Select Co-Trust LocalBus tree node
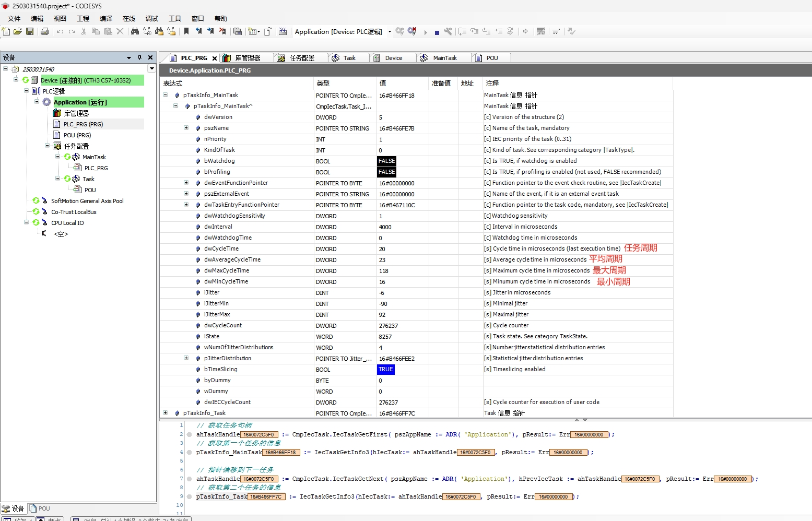 tap(74, 212)
